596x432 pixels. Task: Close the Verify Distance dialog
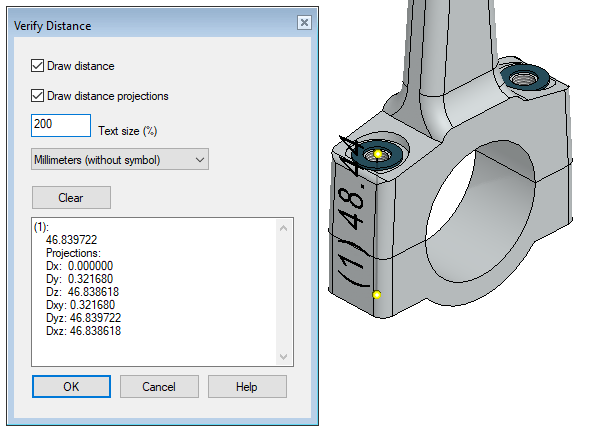tap(304, 23)
